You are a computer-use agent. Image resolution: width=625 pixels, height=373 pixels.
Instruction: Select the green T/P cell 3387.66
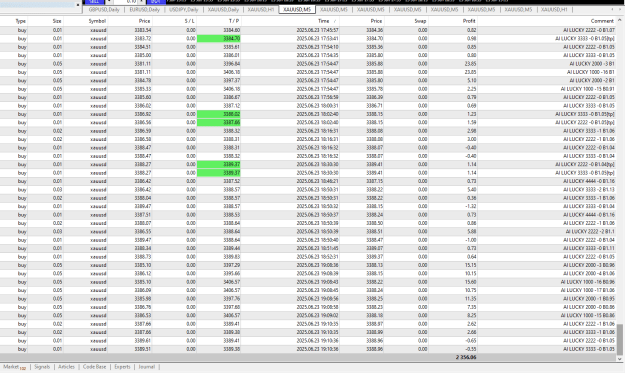point(218,123)
